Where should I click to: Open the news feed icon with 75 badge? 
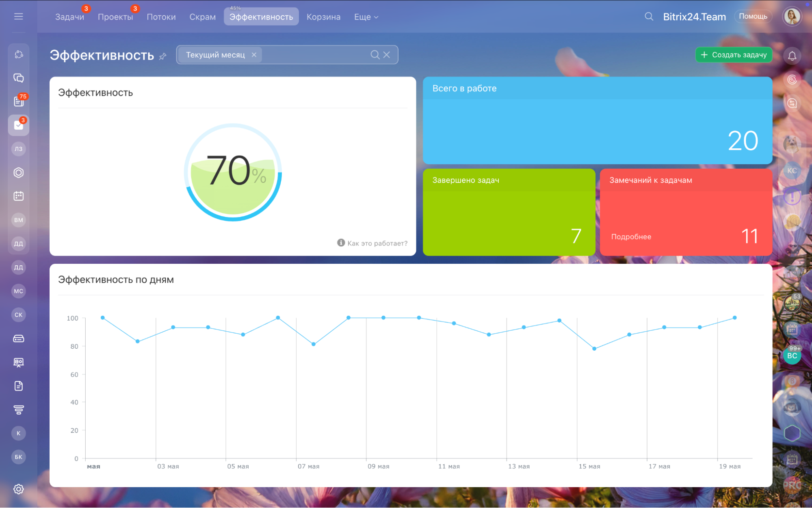pyautogui.click(x=18, y=101)
